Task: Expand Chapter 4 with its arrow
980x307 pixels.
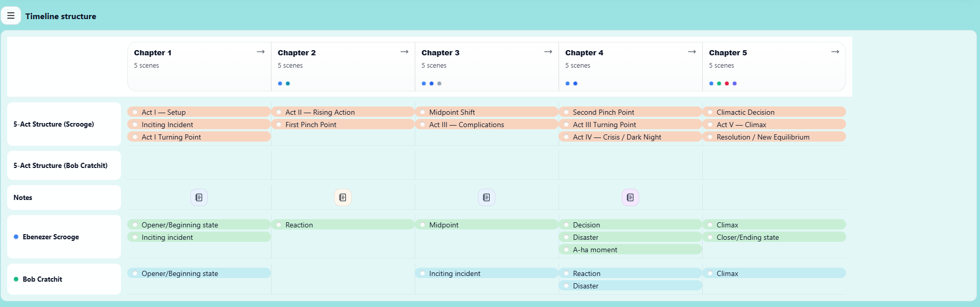Action: coord(692,52)
